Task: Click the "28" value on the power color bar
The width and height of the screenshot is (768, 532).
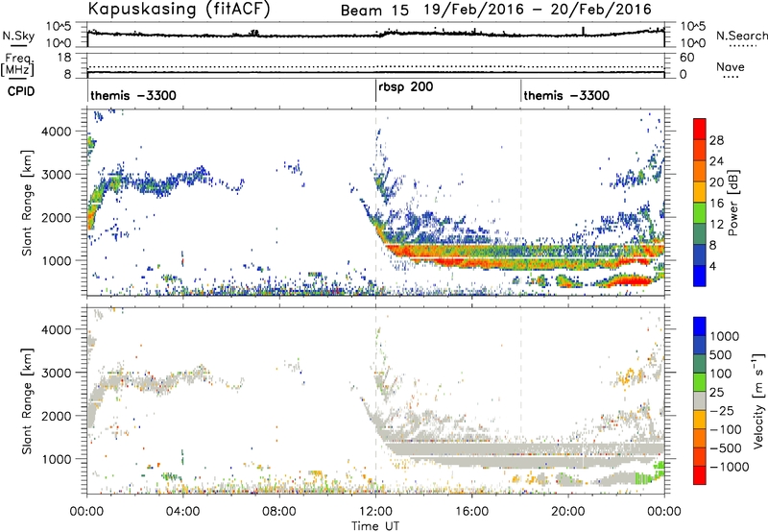Action: coord(716,140)
